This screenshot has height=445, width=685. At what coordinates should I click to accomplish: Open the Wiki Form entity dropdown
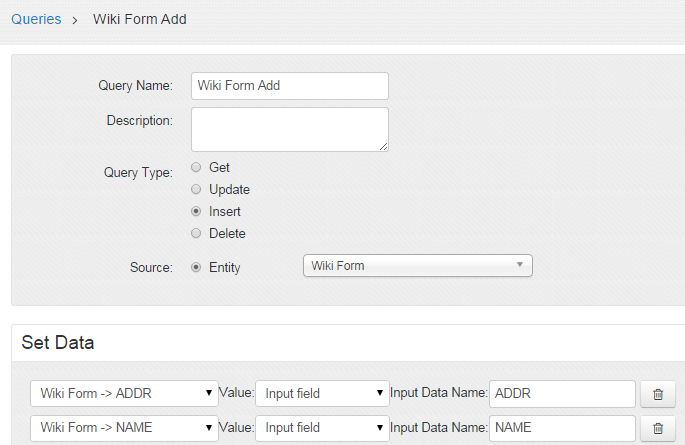click(418, 266)
